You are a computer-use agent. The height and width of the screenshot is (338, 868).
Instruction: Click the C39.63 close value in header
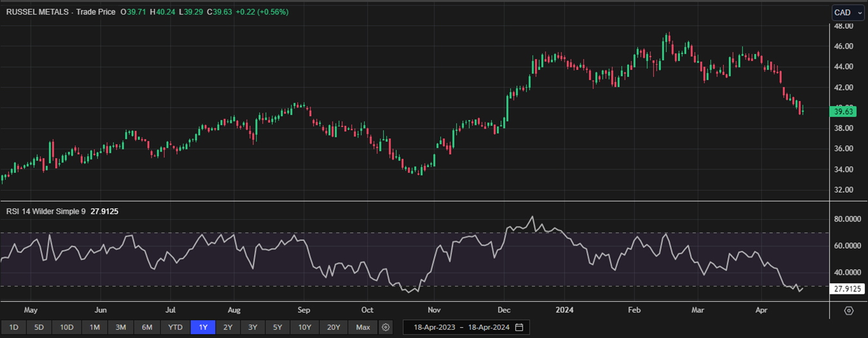point(220,12)
